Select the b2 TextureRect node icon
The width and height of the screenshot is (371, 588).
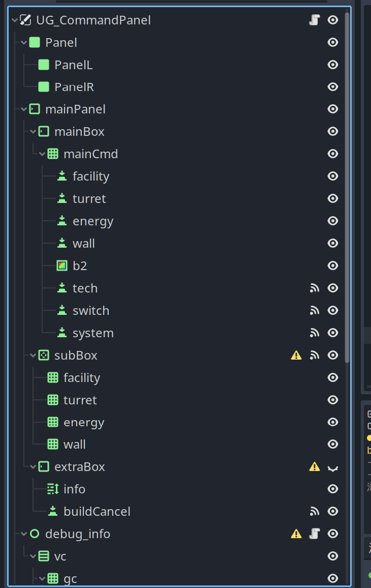[62, 266]
